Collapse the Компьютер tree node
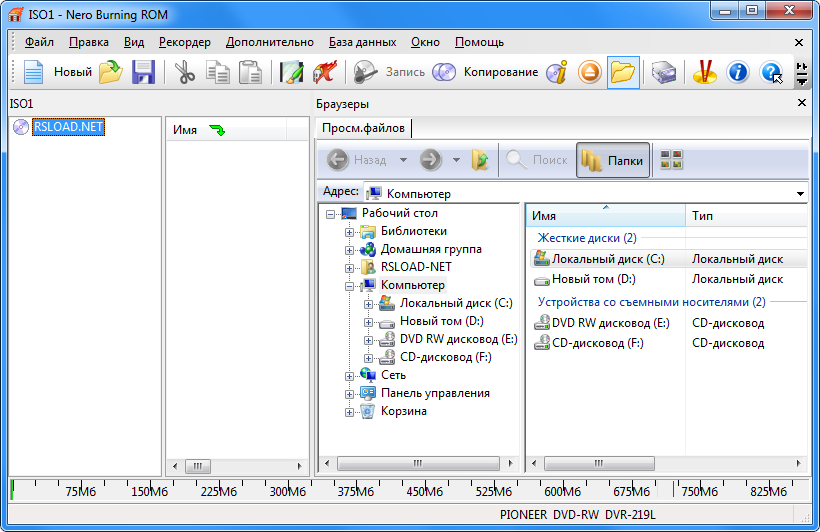The width and height of the screenshot is (820, 532). coord(349,286)
